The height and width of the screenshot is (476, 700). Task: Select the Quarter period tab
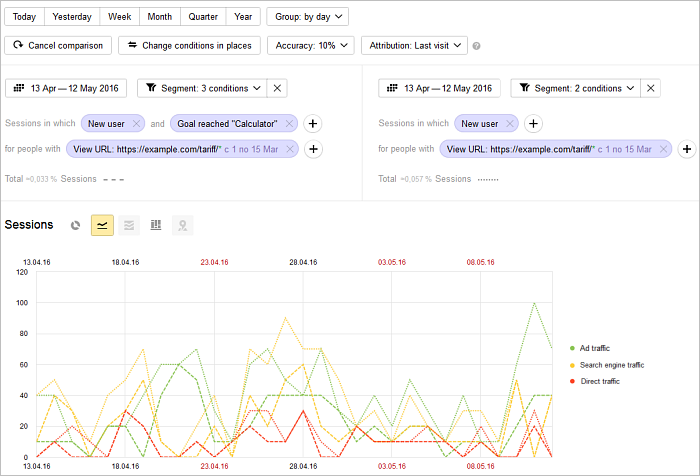pos(201,17)
